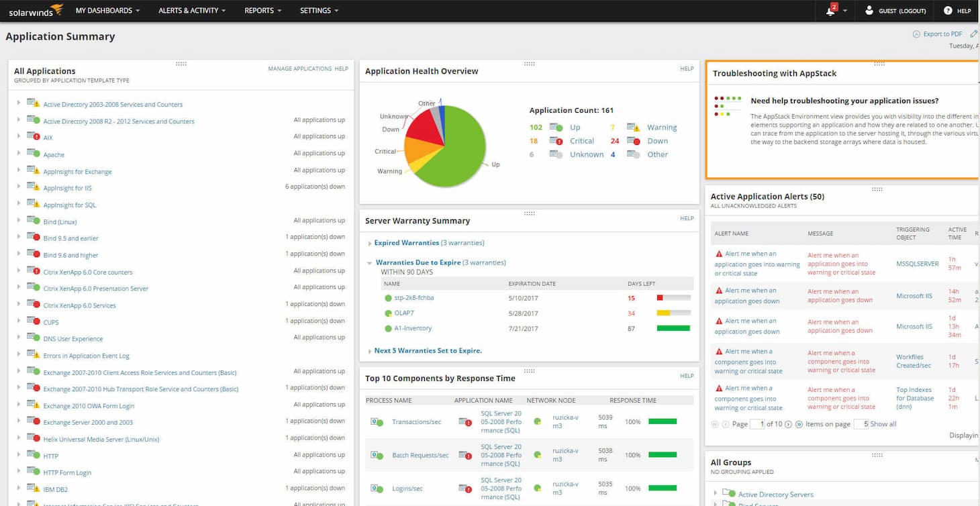Click the alert icon of the MSSQLSERVER alert
980x506 pixels.
point(719,254)
